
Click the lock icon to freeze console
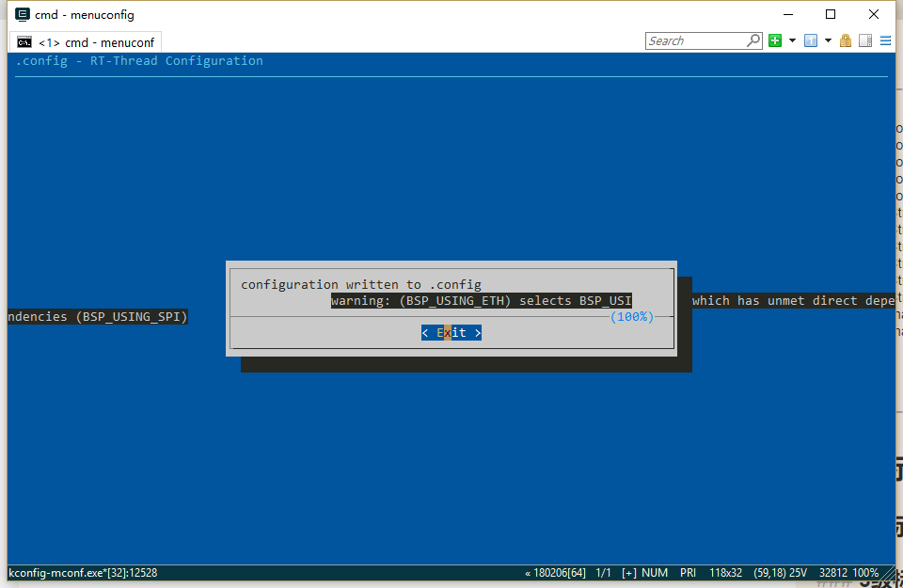846,40
